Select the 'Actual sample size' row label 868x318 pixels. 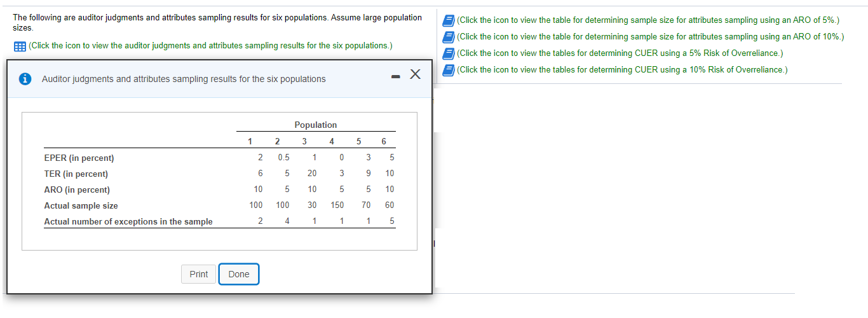tap(81, 205)
